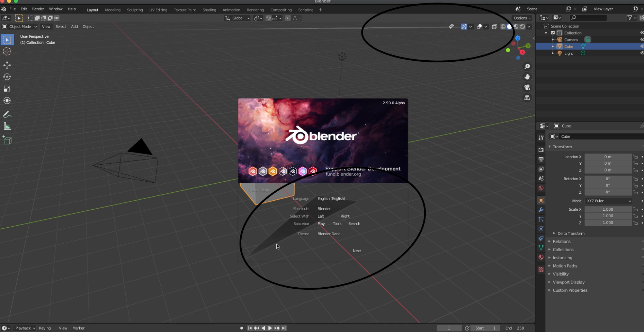Hide the Camera object in outliner
The height and width of the screenshot is (332, 644).
[x=642, y=40]
